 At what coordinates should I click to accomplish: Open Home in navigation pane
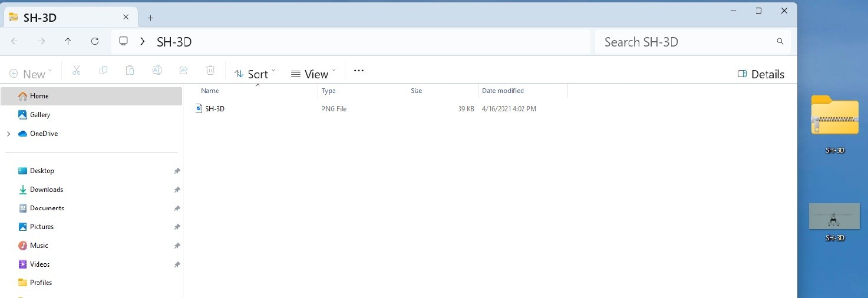coord(91,96)
